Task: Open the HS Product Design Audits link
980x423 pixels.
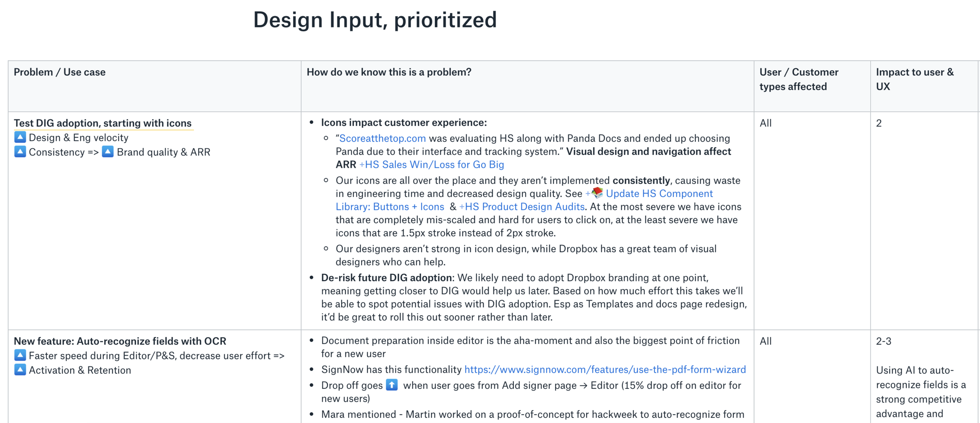Action: [522, 207]
